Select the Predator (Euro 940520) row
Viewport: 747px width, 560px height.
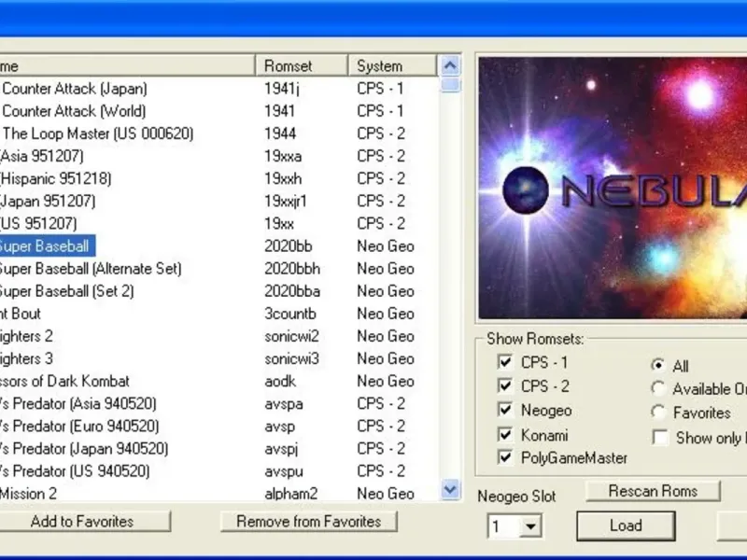[218, 427]
